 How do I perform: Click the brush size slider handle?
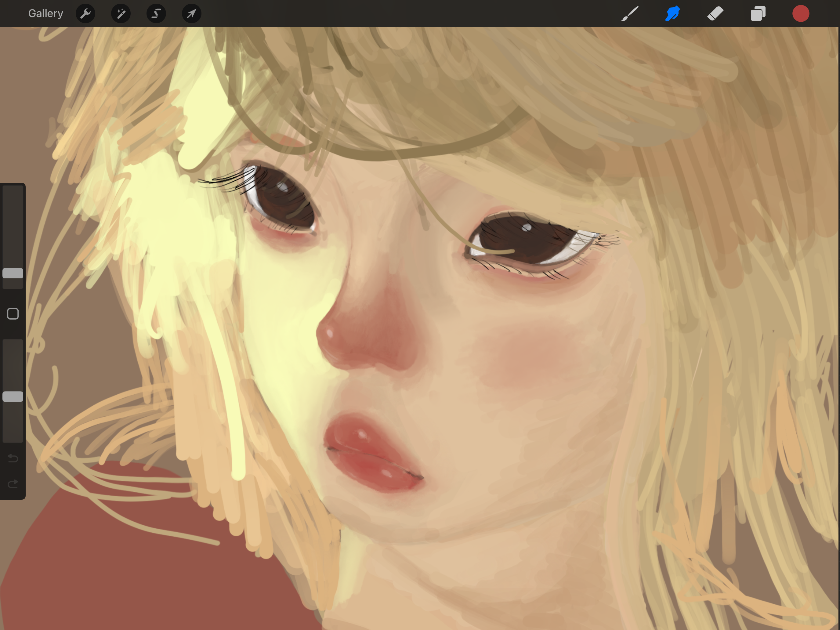point(13,273)
